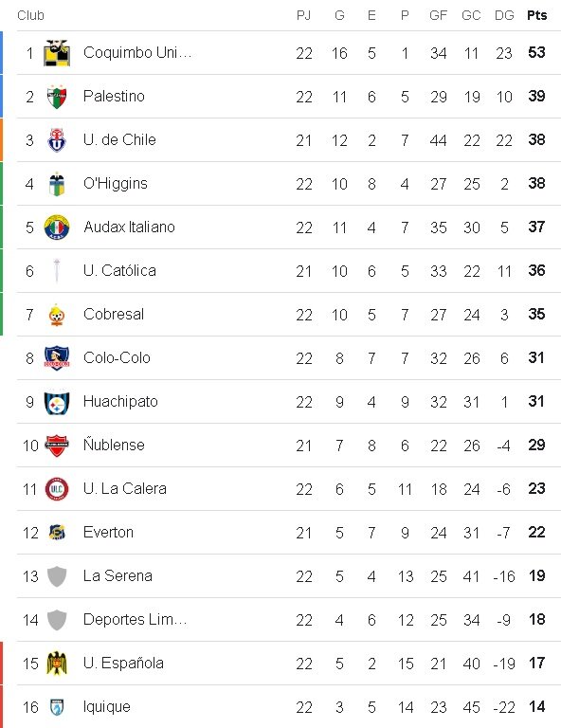Screen dimensions: 561x728
Task: Select the Colo-Colo shield crest
Action: point(57,358)
